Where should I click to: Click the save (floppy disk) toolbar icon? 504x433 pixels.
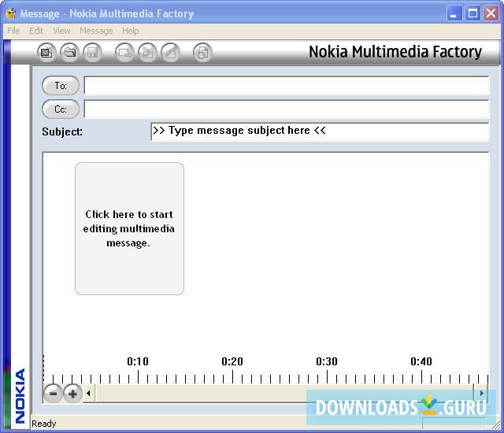pos(93,52)
